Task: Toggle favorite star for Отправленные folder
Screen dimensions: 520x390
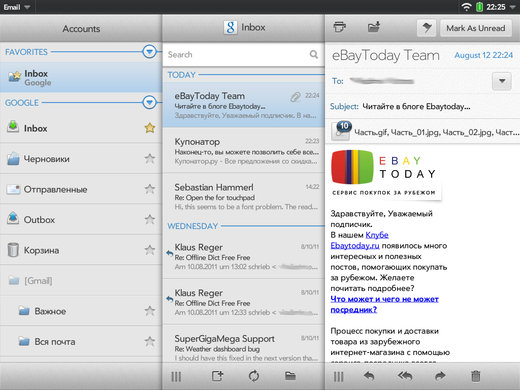Action: [150, 189]
